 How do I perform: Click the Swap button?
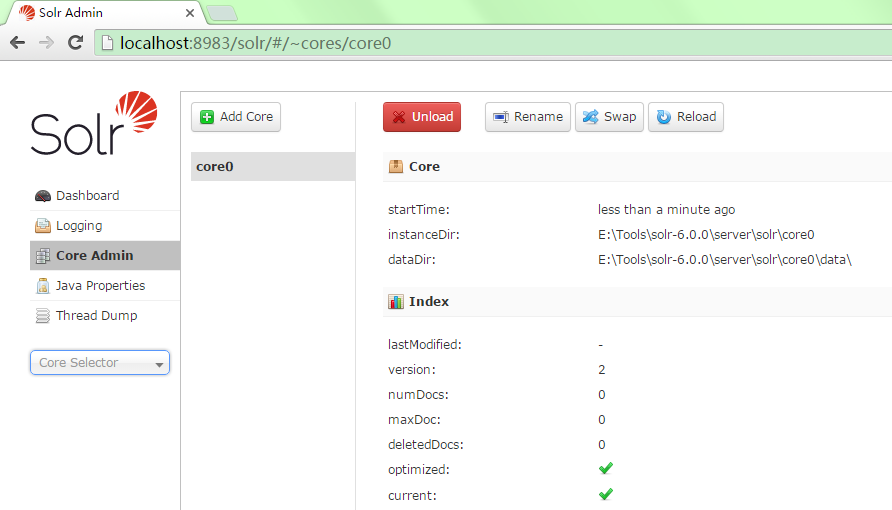pos(609,117)
